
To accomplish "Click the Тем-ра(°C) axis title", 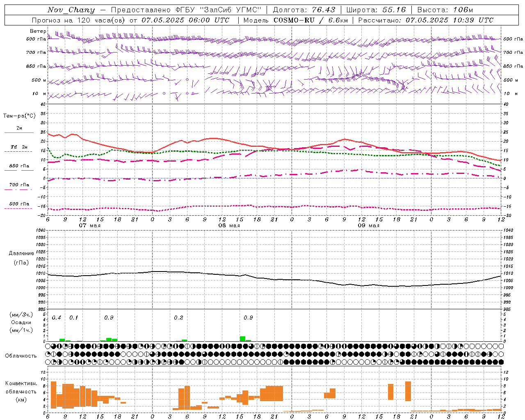I will 19,116.
